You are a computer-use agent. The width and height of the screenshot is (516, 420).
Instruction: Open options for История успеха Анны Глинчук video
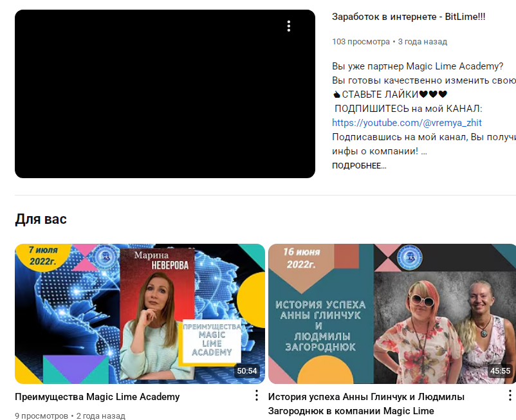[510, 396]
